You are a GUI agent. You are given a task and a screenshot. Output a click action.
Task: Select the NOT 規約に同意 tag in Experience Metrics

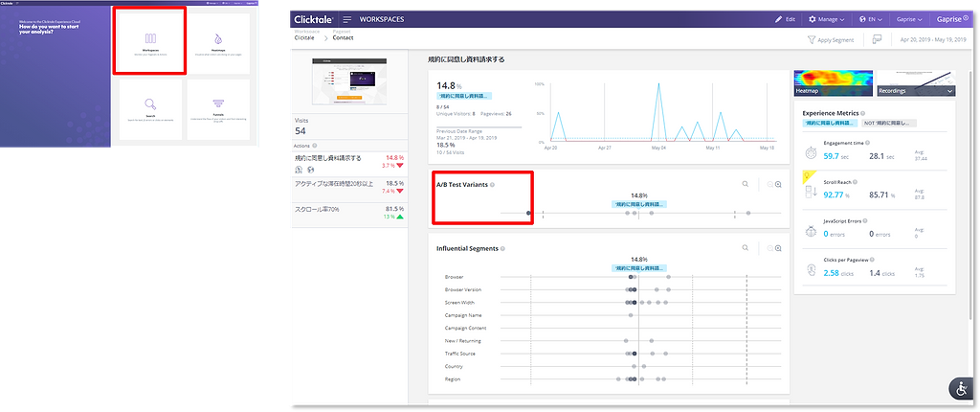pos(889,124)
